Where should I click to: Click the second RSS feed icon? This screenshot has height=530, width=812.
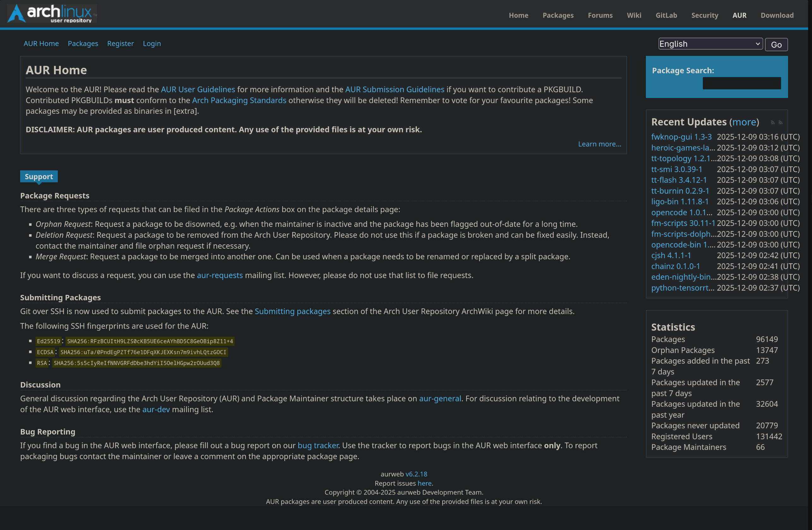coord(780,123)
